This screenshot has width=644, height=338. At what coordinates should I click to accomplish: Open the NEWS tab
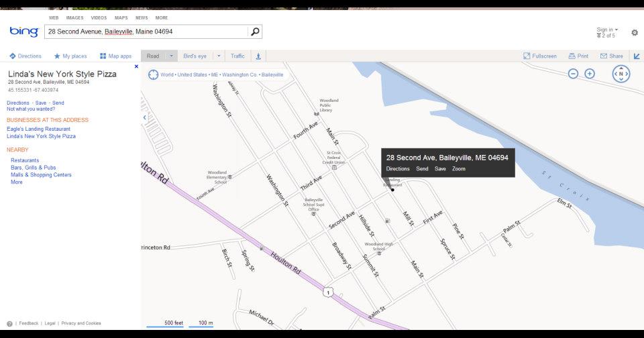point(142,17)
